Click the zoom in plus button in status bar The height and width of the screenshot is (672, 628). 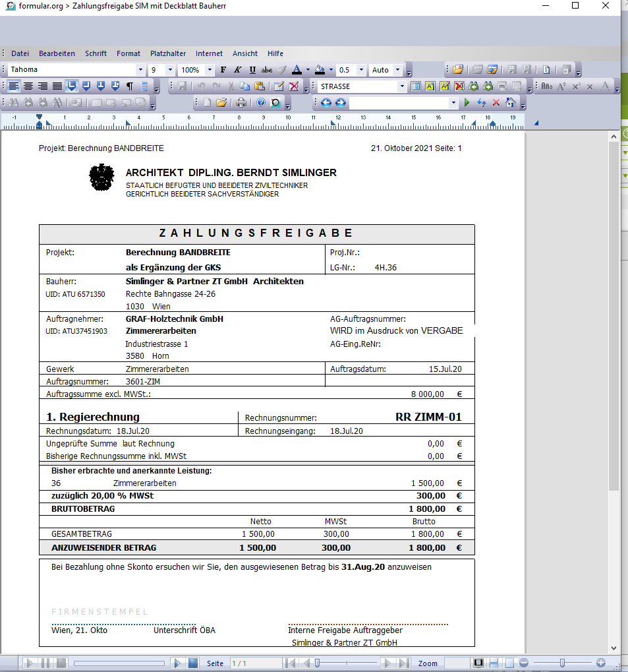[601, 663]
